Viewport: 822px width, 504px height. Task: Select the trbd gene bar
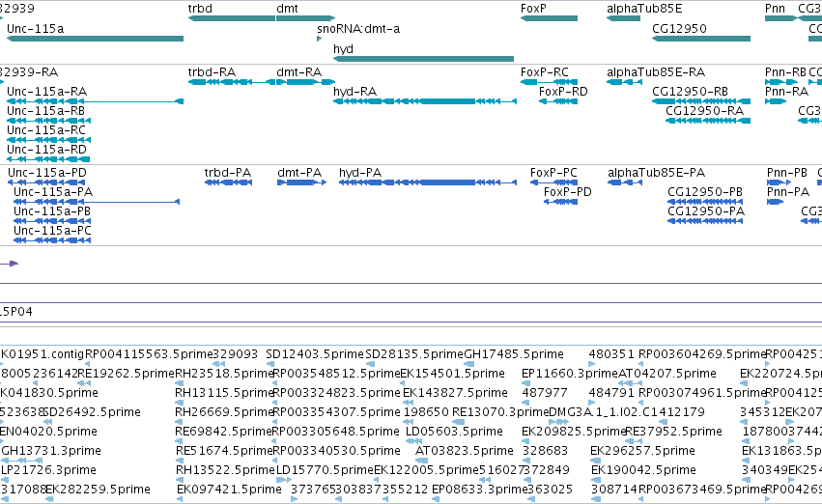(x=232, y=18)
